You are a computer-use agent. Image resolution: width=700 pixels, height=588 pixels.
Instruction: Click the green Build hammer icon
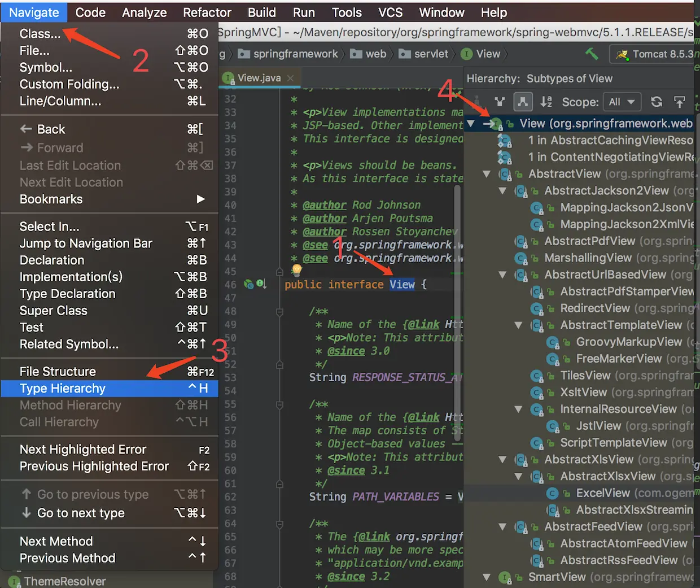[592, 54]
